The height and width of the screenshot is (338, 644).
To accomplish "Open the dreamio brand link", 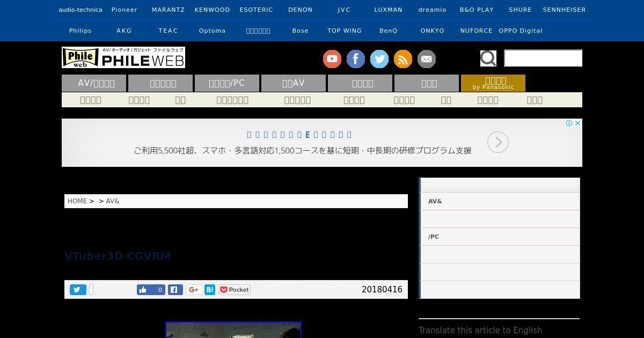I will click(433, 10).
